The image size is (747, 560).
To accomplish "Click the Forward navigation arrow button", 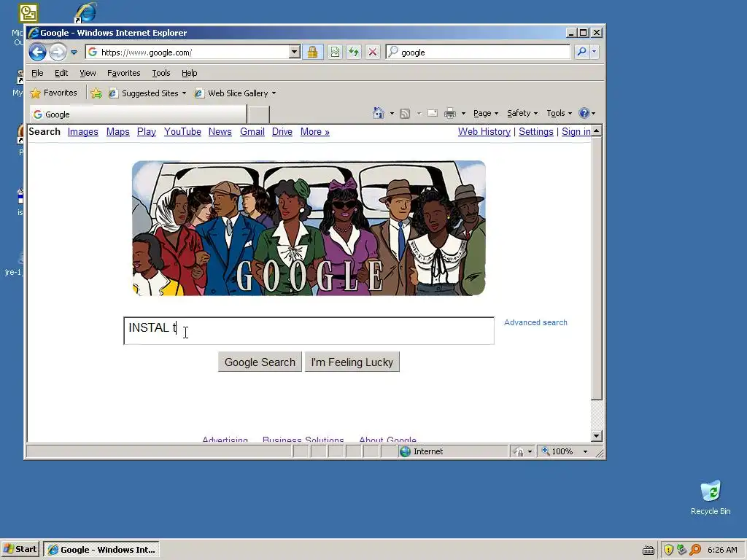I will pyautogui.click(x=58, y=52).
